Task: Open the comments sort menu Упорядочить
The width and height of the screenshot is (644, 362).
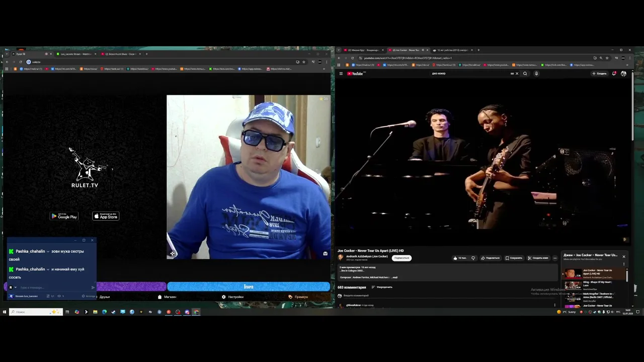Action: tap(382, 287)
